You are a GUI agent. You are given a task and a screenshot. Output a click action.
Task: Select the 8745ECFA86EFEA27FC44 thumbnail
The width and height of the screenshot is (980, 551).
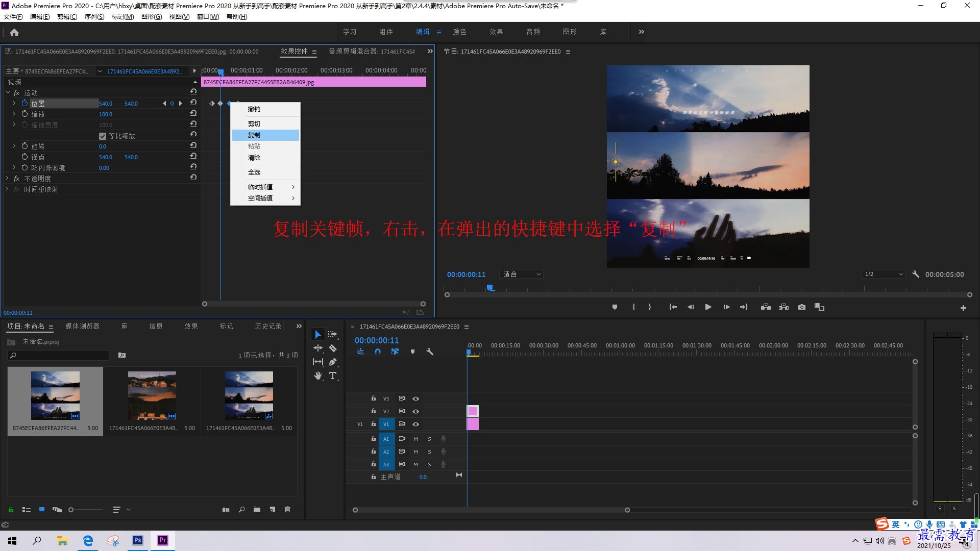tap(55, 395)
